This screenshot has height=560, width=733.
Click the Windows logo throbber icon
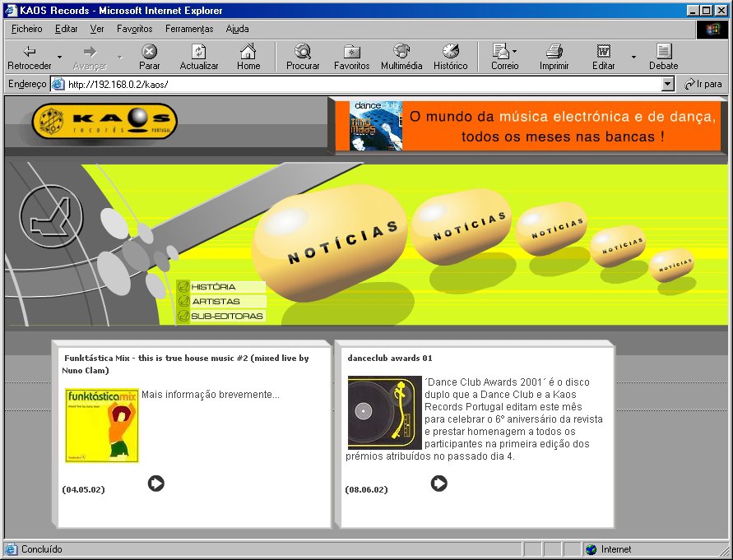[712, 30]
